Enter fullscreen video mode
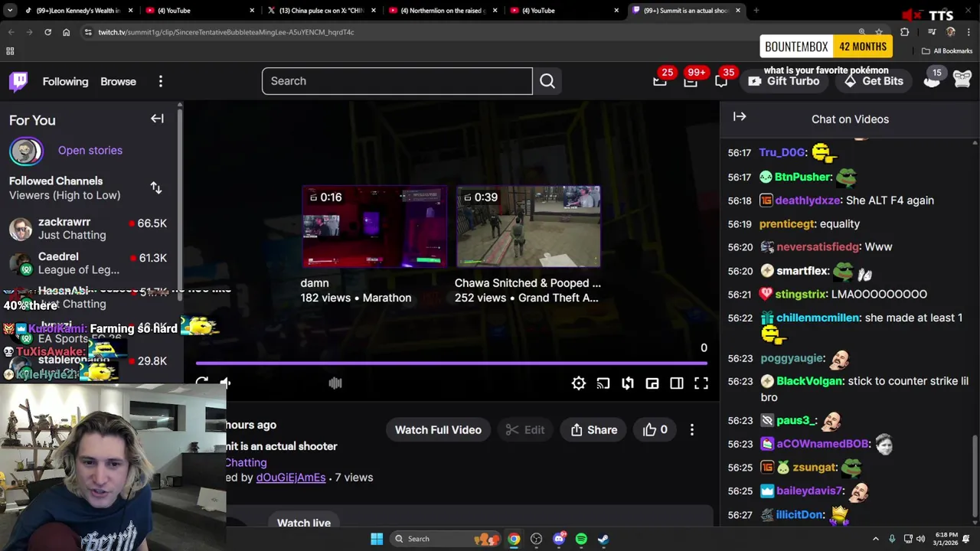 (x=701, y=383)
